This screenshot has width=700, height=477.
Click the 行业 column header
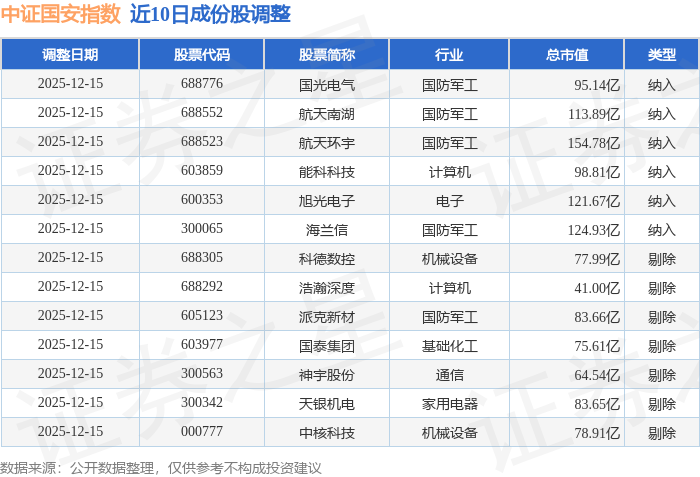pos(449,54)
